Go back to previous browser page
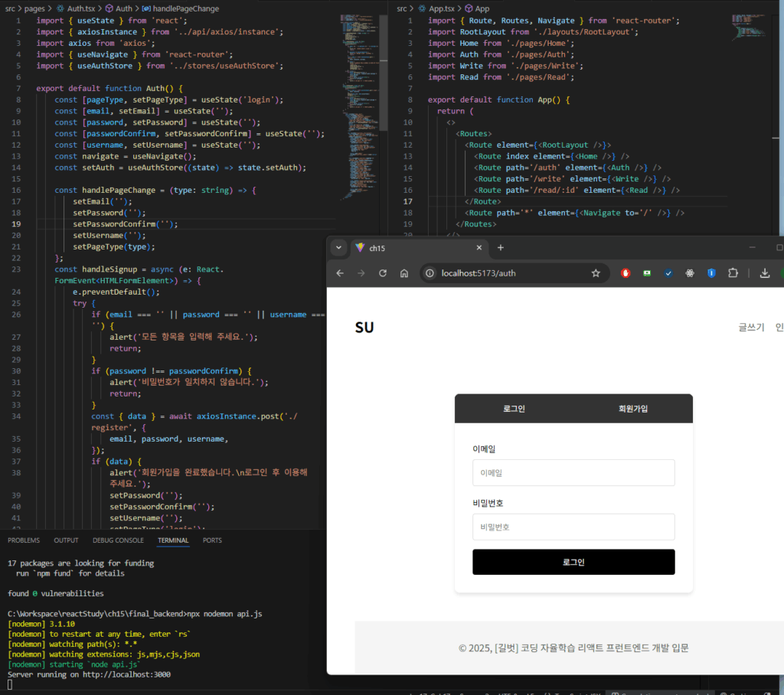This screenshot has height=695, width=784. pos(340,273)
